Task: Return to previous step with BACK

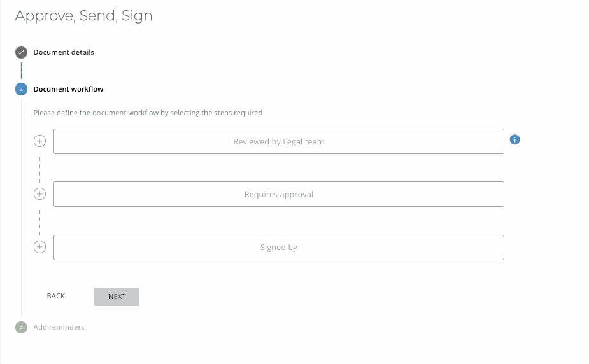Action: (x=56, y=296)
